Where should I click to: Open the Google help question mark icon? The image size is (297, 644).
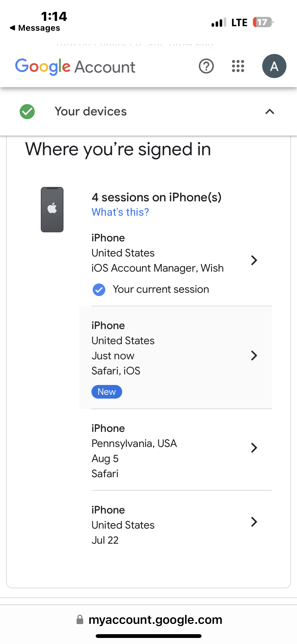coord(206,66)
